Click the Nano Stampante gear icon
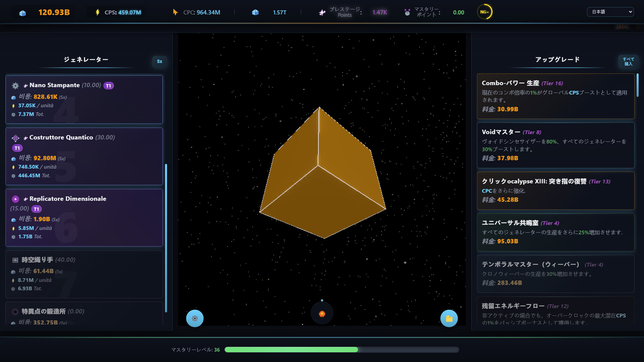This screenshot has height=362, width=644. 15,85
